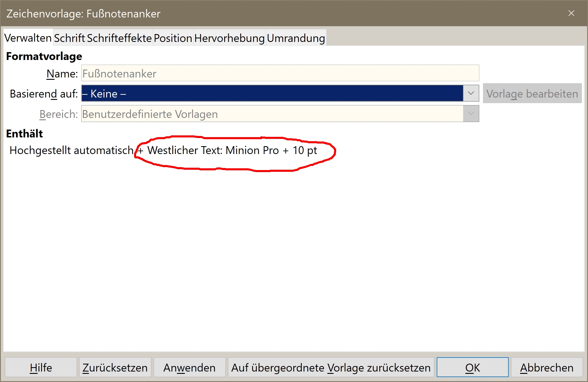Go to the Position tab
The height and width of the screenshot is (382, 588).
click(x=173, y=38)
